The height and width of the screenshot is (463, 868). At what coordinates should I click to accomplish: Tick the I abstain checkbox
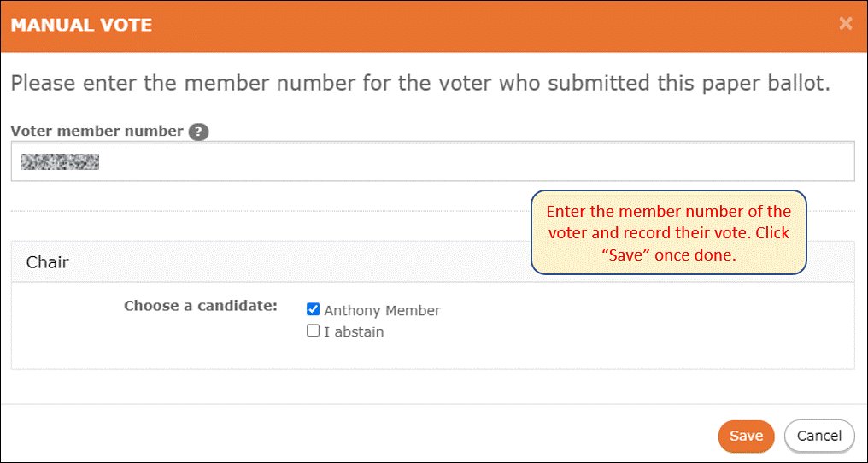tap(314, 331)
